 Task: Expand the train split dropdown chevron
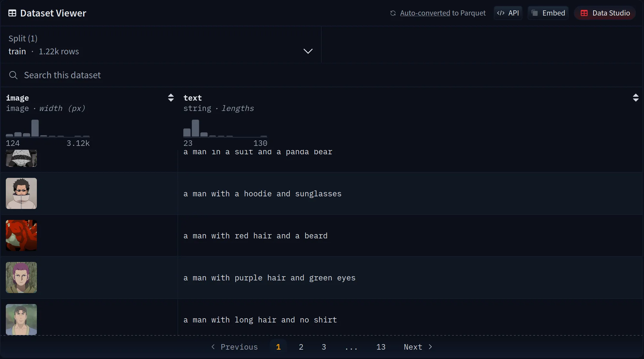point(308,51)
